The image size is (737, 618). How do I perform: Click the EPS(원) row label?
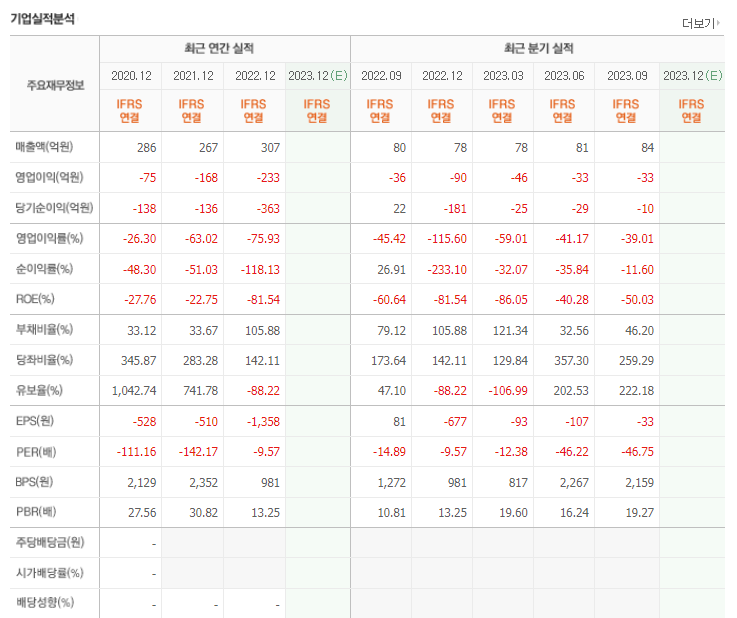tap(35, 421)
